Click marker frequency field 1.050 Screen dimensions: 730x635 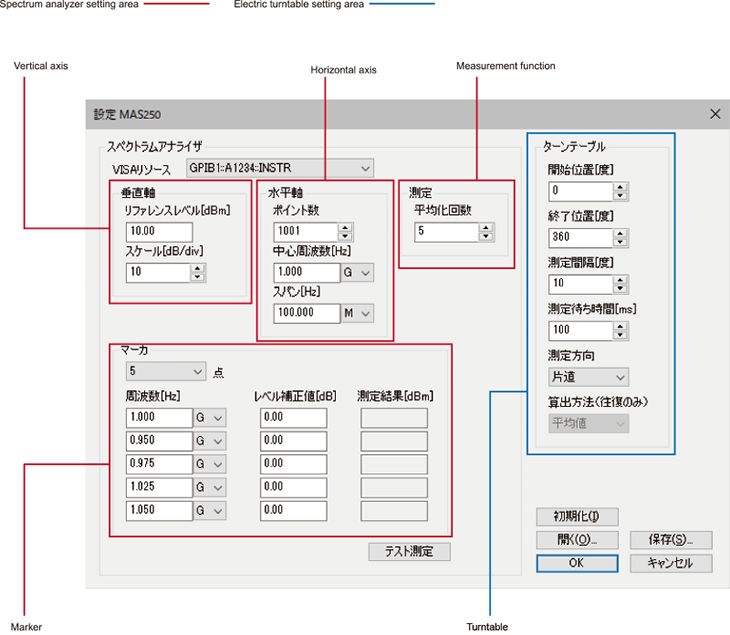159,511
